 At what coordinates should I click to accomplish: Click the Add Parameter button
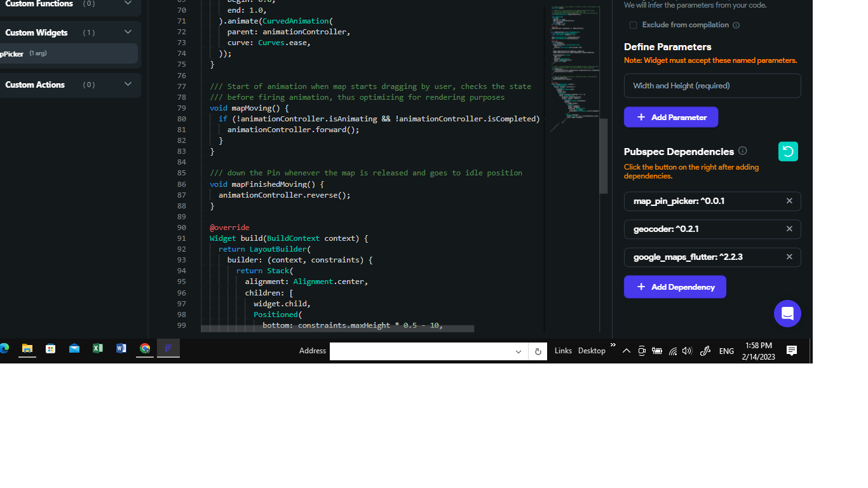pyautogui.click(x=670, y=117)
